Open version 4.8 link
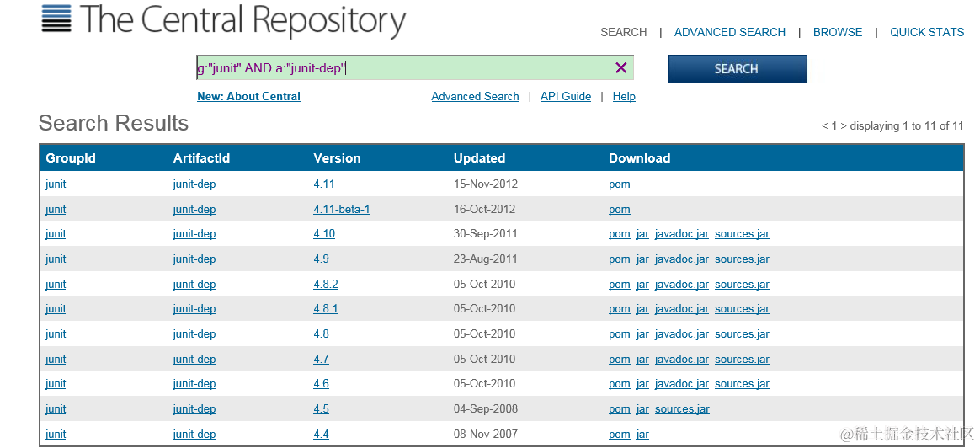Viewport: 980px width, 448px height. 322,333
